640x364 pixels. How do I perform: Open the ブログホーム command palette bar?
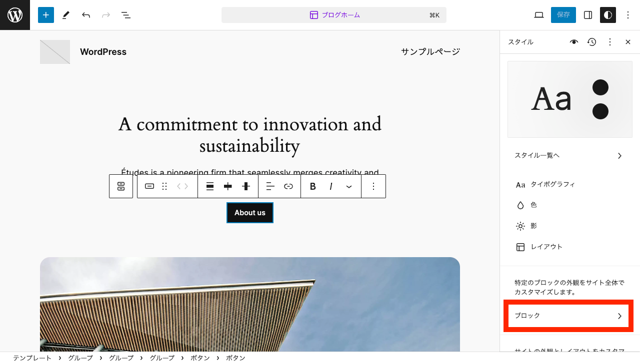click(x=334, y=15)
